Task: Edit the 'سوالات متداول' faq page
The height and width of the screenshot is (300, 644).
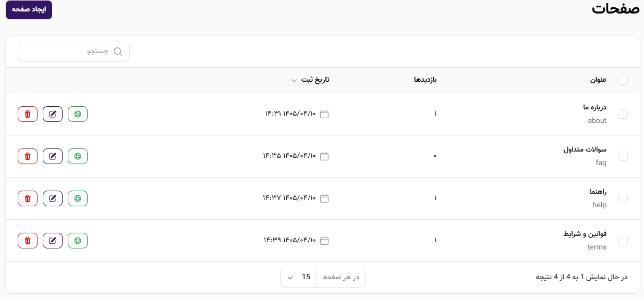Action: click(53, 156)
